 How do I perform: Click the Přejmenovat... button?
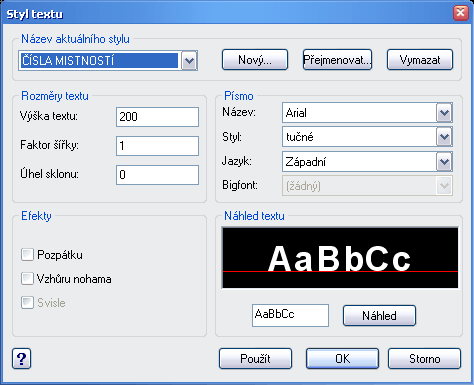pyautogui.click(x=337, y=60)
